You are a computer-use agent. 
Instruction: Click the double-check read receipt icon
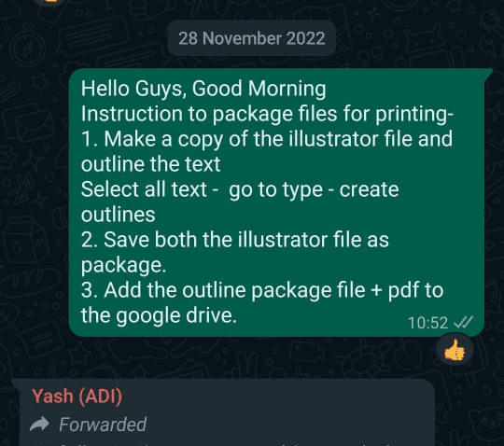[x=463, y=322]
